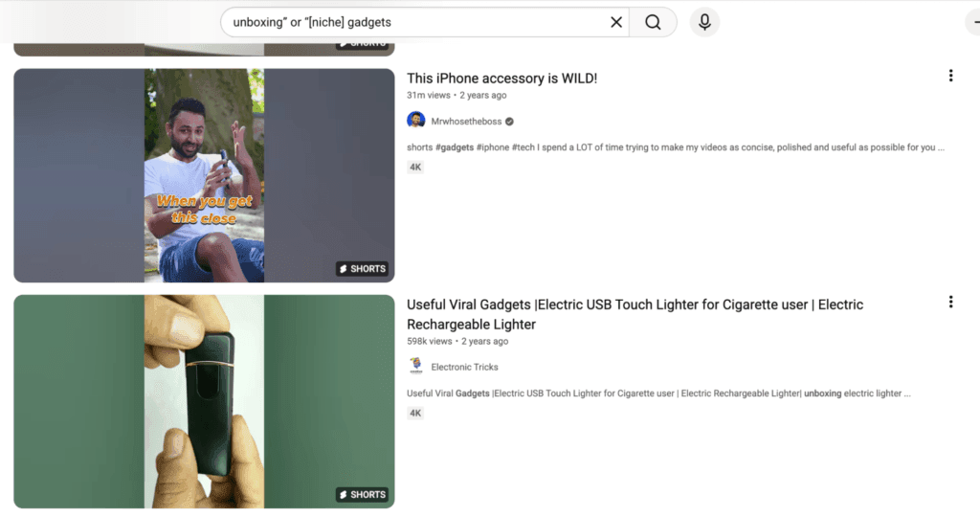Image resolution: width=980 pixels, height=517 pixels.
Task: Click the magnifying glass search button
Action: [x=653, y=23]
